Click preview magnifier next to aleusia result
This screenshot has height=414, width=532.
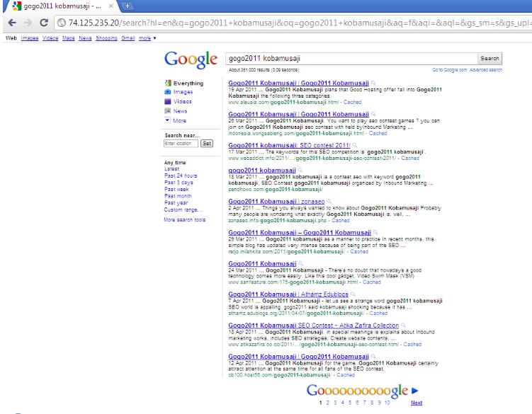click(x=373, y=83)
